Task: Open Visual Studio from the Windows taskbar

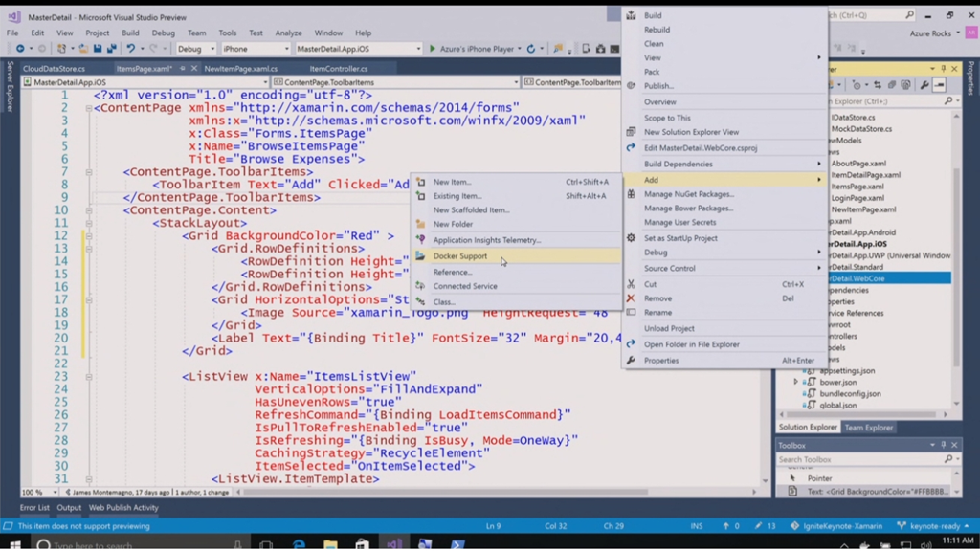Action: [393, 544]
